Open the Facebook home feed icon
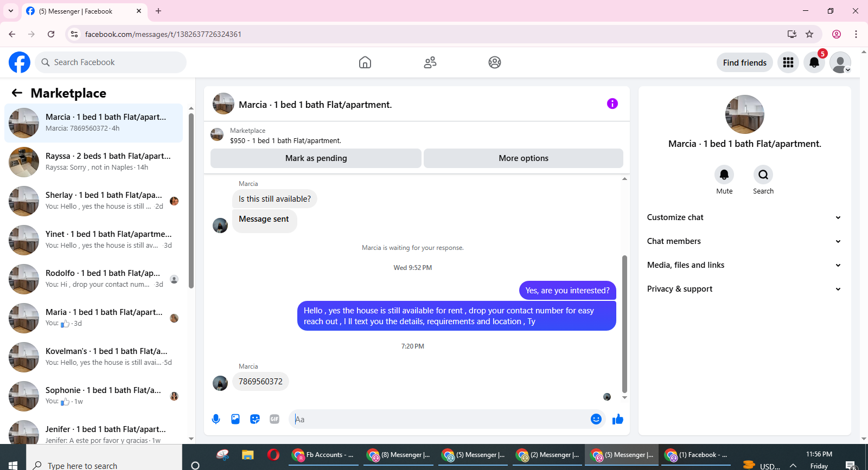The height and width of the screenshot is (470, 868). point(365,62)
